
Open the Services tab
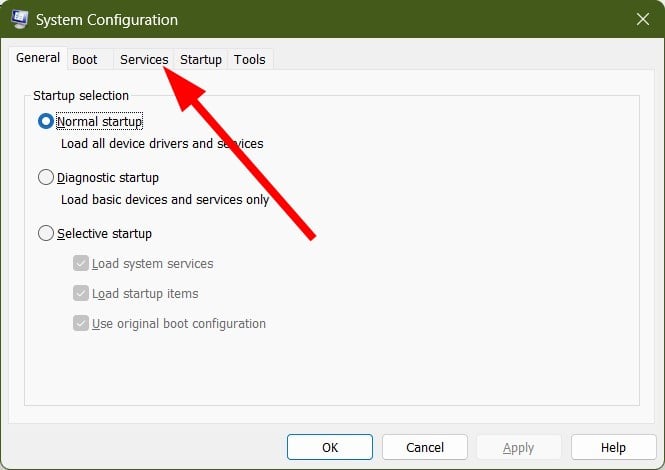pyautogui.click(x=144, y=59)
